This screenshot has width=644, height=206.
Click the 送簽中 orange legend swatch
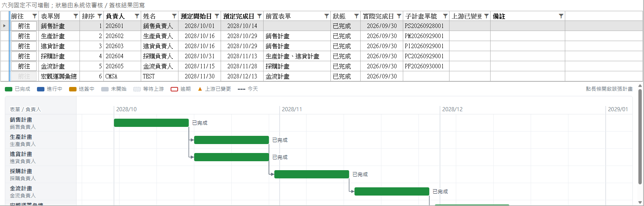coord(73,89)
